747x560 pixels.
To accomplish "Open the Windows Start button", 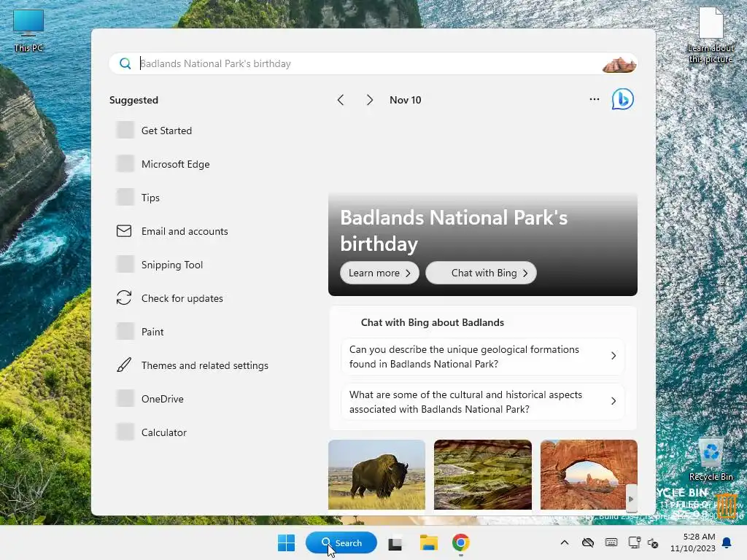I will pos(286,542).
